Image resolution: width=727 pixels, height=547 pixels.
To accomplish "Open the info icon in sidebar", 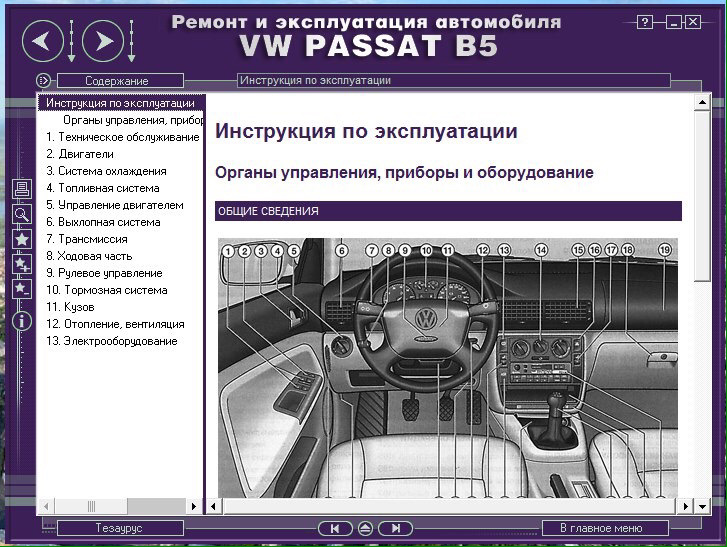I will (22, 321).
